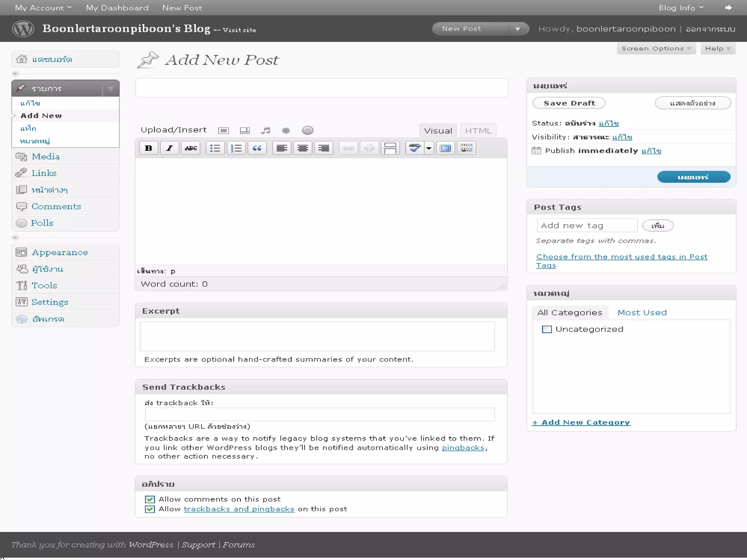Image resolution: width=747 pixels, height=560 pixels.
Task: Click the Add new tag input field
Action: point(587,226)
